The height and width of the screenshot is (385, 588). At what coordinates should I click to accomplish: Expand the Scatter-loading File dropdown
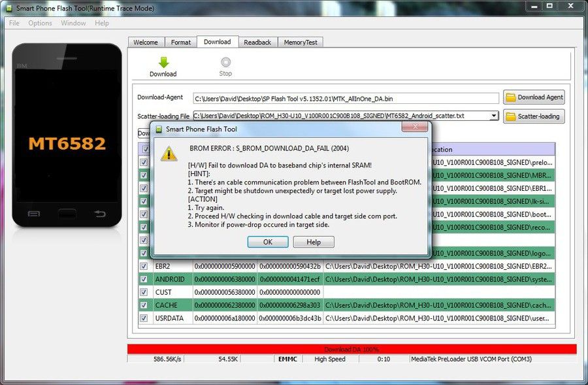pos(495,116)
